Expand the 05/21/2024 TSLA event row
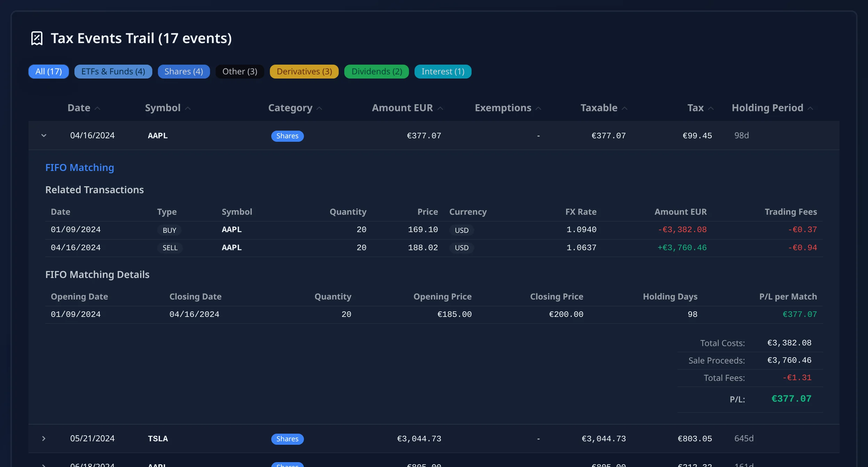This screenshot has height=467, width=868. pyautogui.click(x=44, y=439)
